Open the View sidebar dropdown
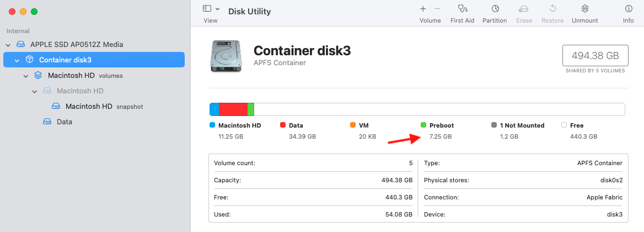 pyautogui.click(x=211, y=9)
